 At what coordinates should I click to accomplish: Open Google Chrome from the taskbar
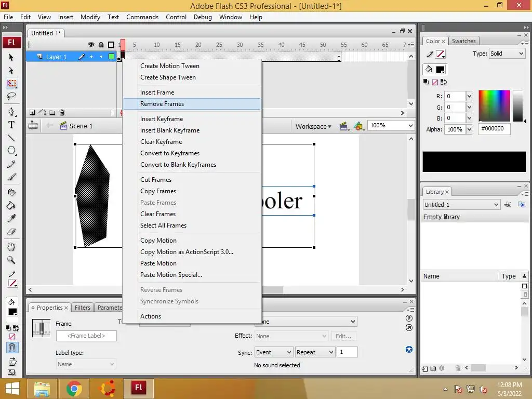click(74, 388)
